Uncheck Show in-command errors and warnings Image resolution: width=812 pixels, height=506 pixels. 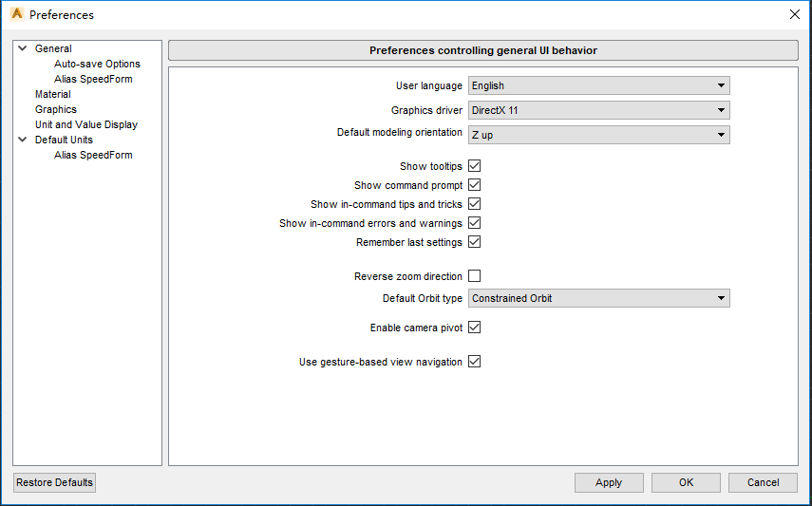point(474,223)
